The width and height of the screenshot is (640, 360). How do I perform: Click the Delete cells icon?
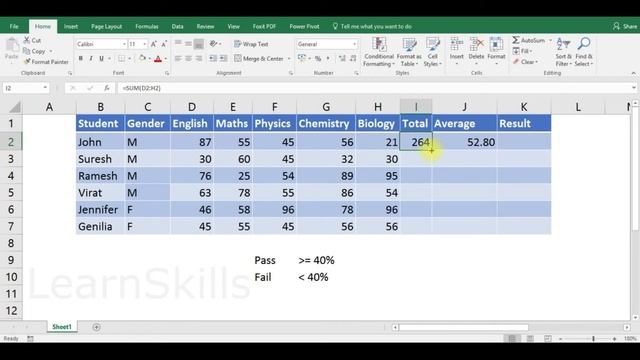click(x=476, y=44)
